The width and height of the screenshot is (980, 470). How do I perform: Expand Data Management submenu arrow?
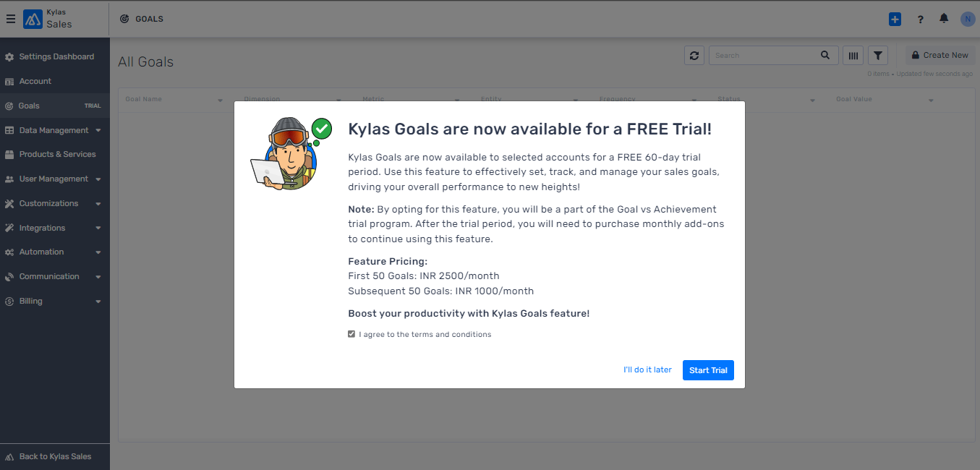[x=98, y=131]
